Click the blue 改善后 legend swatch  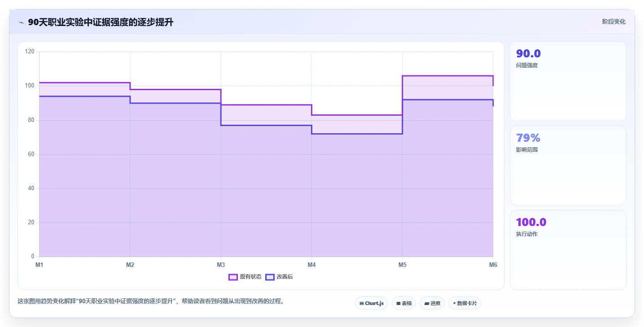click(x=270, y=277)
